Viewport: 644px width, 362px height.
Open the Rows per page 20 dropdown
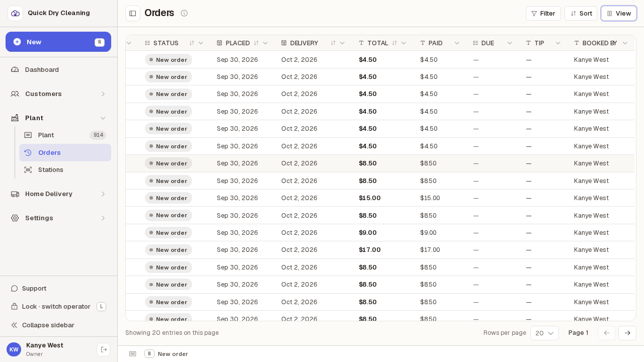coord(544,333)
